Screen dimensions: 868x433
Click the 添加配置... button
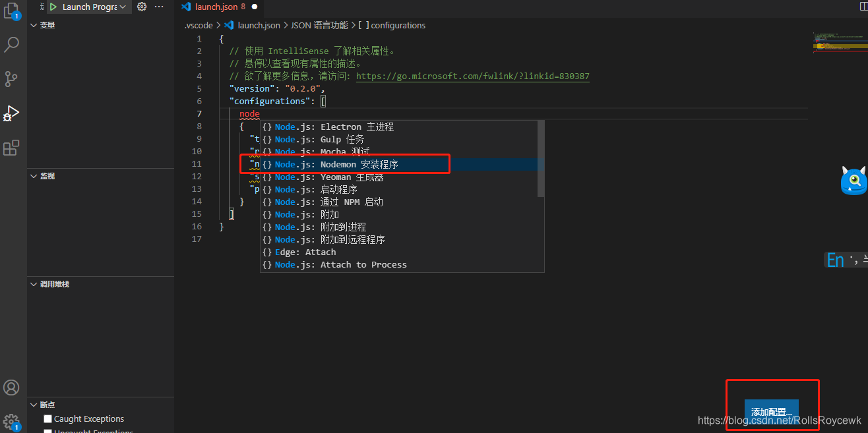coord(771,411)
